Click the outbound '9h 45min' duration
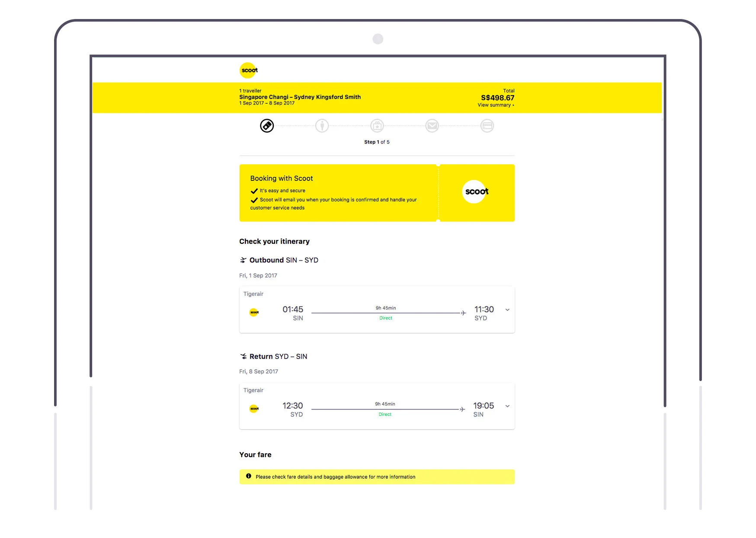Viewport: 756px width, 538px height. [386, 308]
